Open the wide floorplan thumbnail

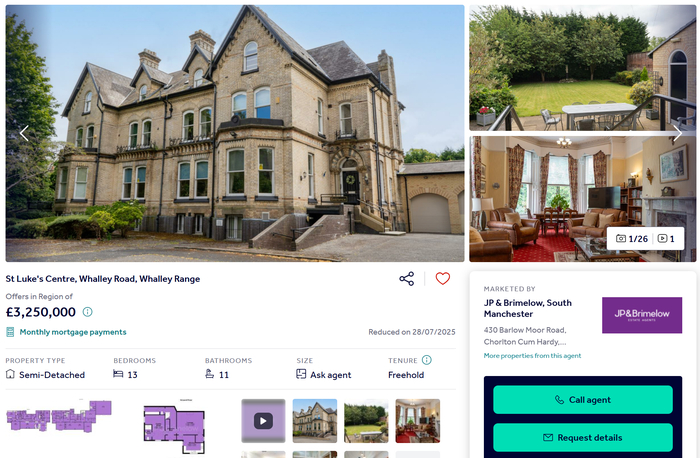[59, 416]
